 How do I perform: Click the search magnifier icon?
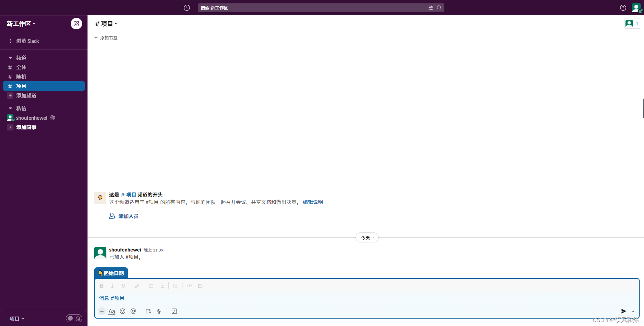(439, 8)
